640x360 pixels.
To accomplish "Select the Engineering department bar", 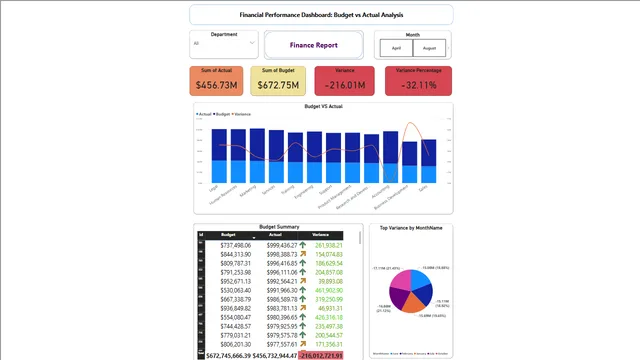I will pyautogui.click(x=314, y=157).
